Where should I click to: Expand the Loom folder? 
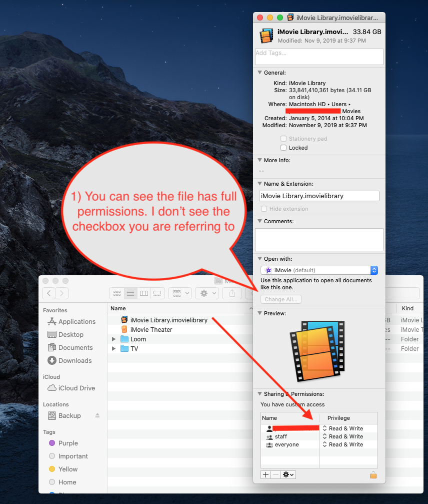click(x=113, y=339)
